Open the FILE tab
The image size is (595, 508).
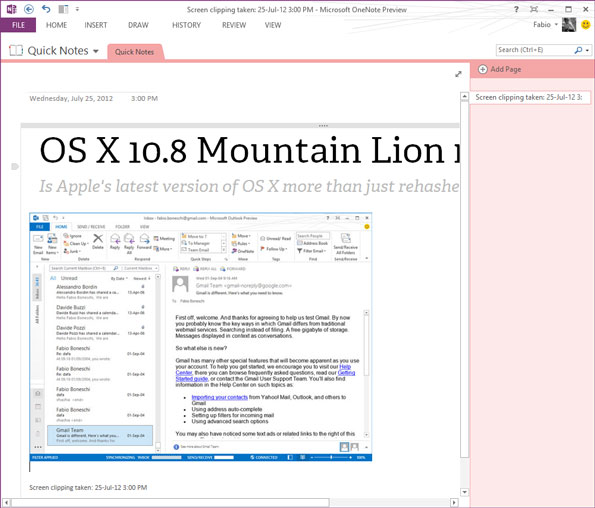(x=18, y=25)
